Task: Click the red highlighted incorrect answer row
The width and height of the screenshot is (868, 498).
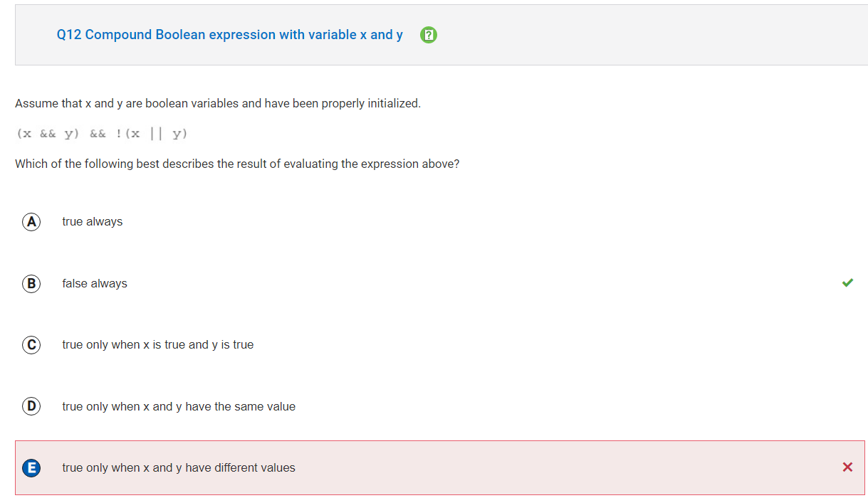Action: [x=440, y=467]
